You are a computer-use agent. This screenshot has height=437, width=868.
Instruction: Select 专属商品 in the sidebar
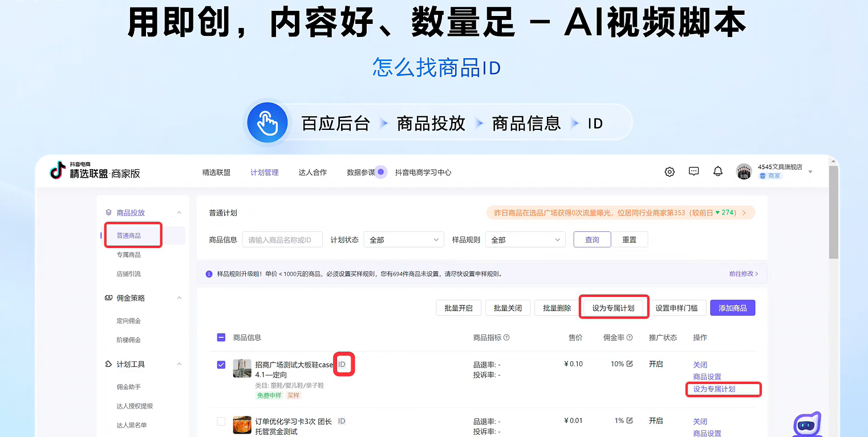tap(129, 255)
